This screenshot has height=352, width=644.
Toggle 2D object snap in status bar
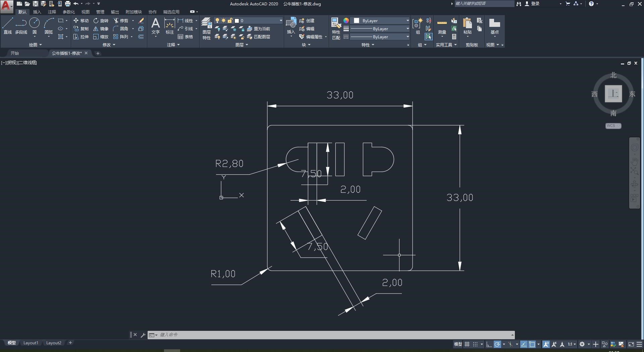[x=532, y=344]
